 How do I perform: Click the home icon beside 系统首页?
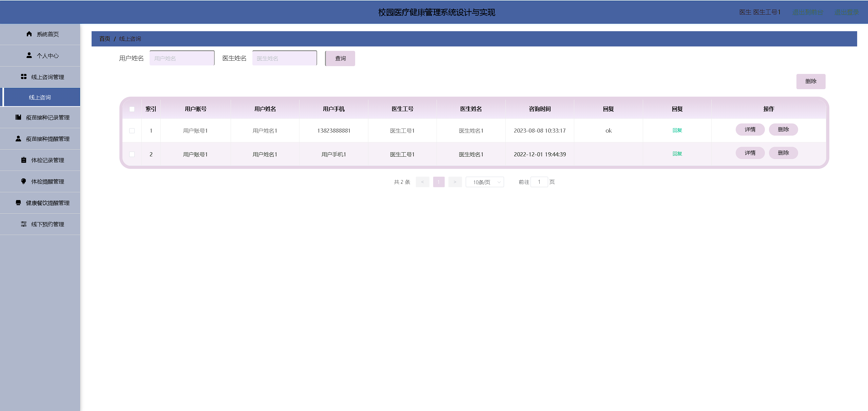coord(29,34)
